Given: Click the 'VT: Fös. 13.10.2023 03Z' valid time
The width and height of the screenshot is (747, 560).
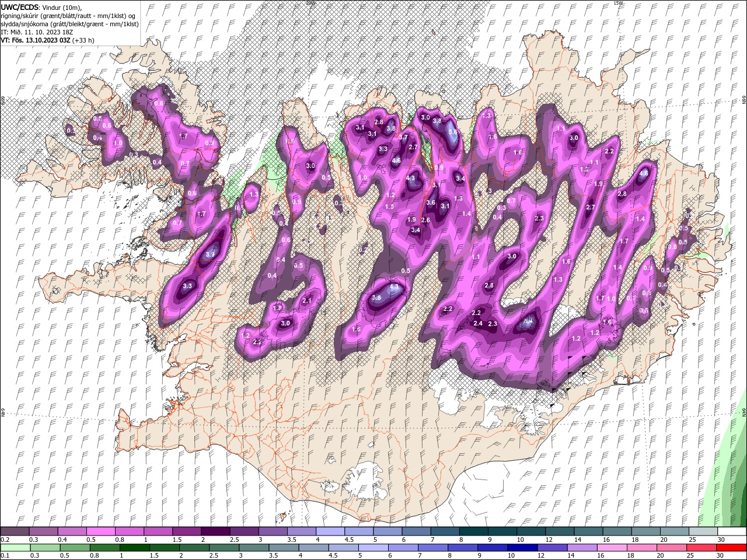Looking at the screenshot, I should point(35,40).
